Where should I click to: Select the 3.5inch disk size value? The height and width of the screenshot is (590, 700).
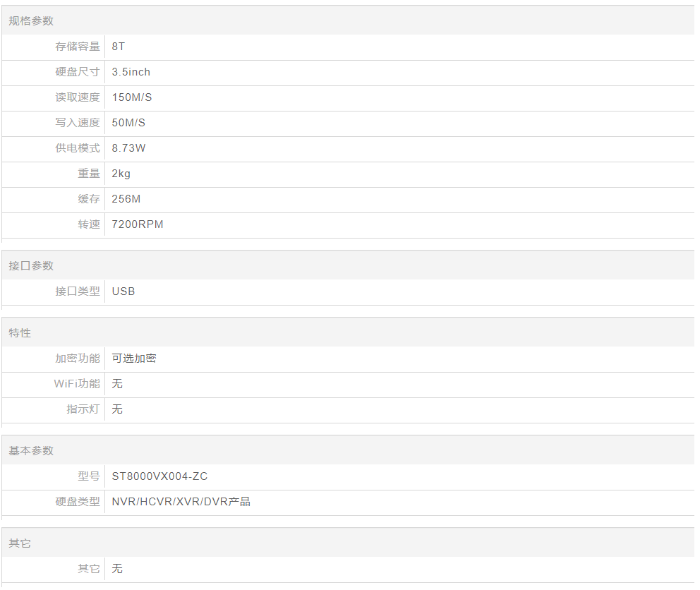tap(131, 72)
